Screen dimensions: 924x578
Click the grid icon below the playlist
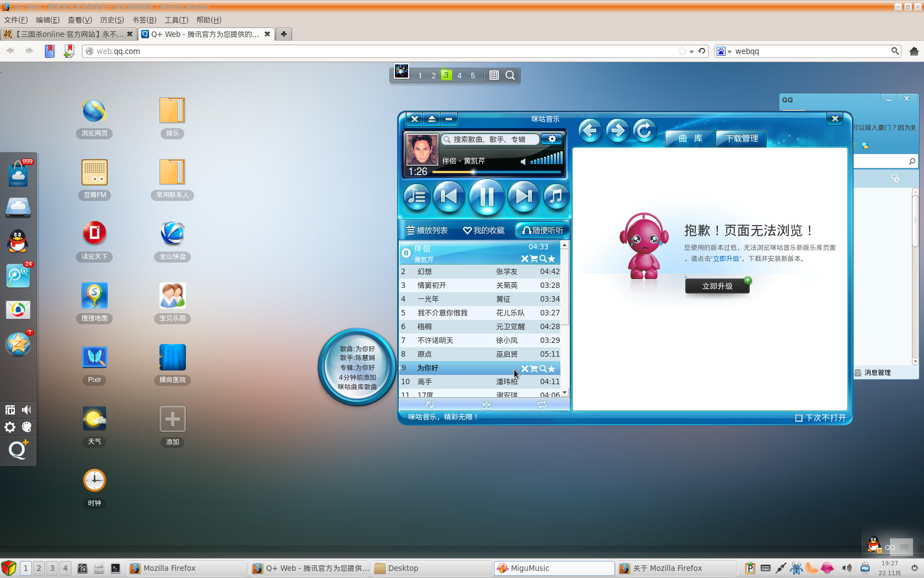(x=486, y=405)
